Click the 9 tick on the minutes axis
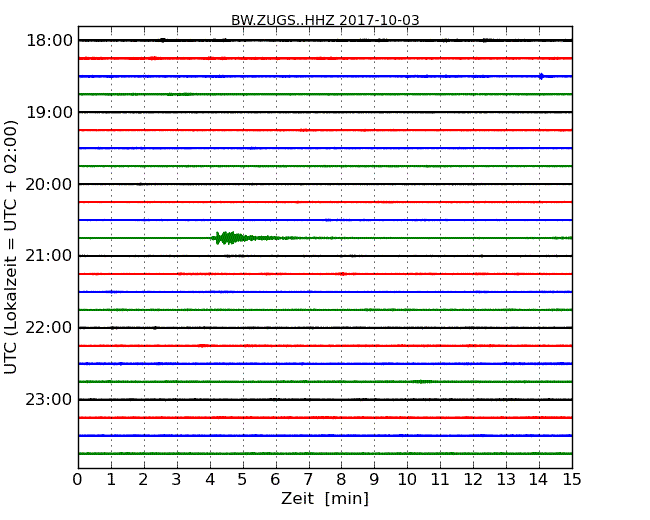 tap(374, 480)
